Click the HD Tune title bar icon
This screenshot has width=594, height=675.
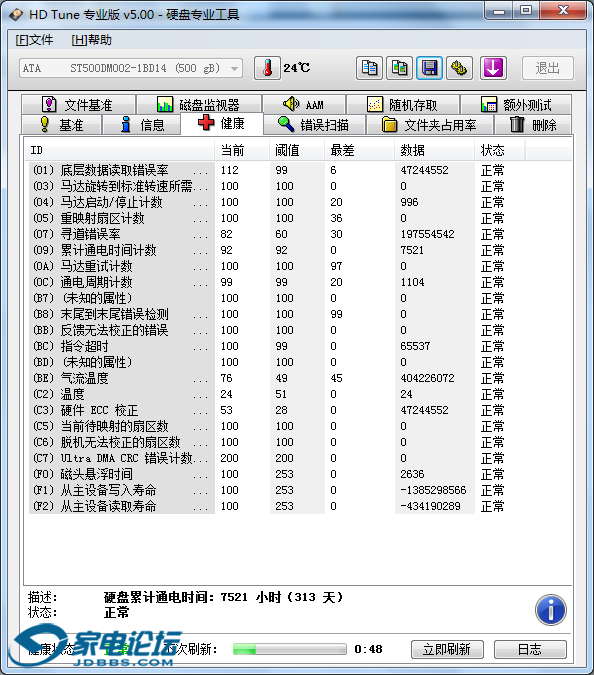click(x=16, y=15)
